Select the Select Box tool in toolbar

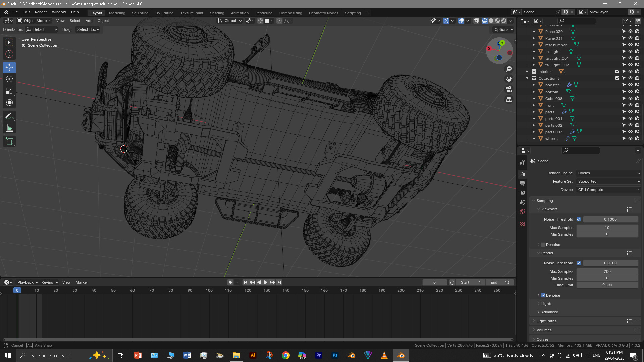(x=9, y=42)
